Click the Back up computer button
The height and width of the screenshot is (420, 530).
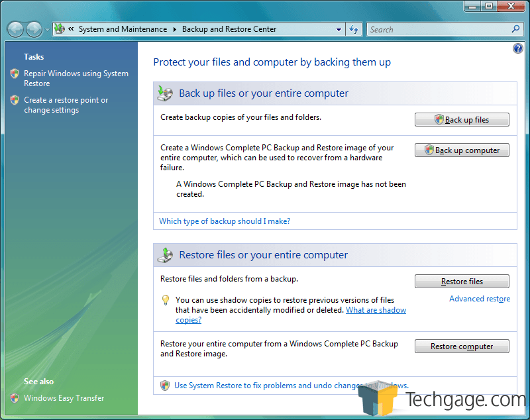462,150
